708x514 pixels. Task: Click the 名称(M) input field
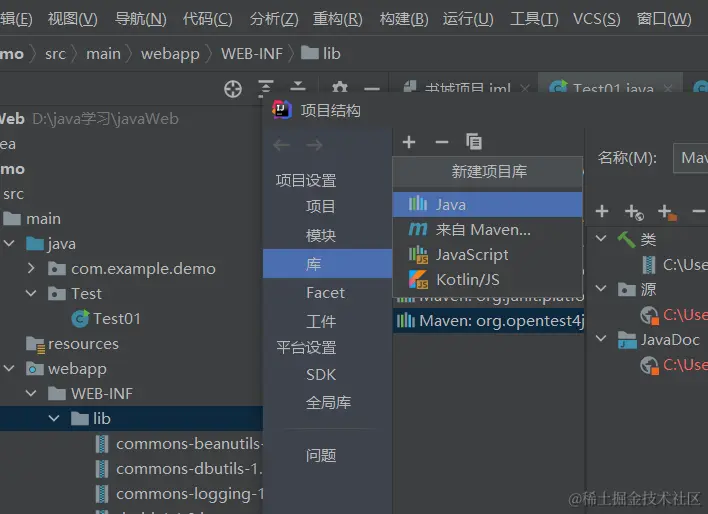tap(690, 158)
